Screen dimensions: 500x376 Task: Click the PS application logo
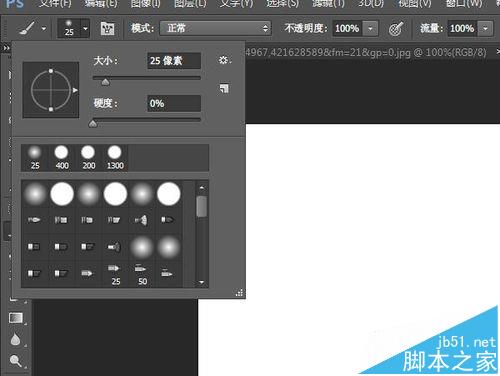pos(15,4)
